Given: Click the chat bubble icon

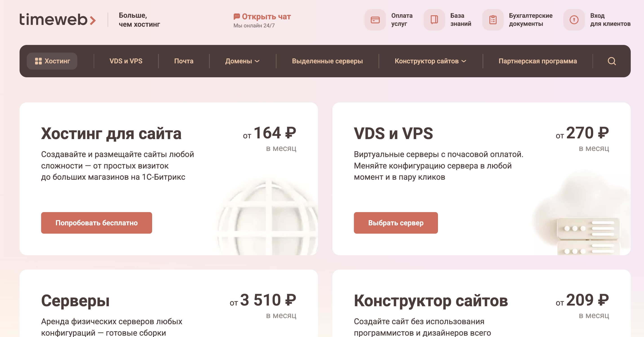Looking at the screenshot, I should [x=236, y=16].
